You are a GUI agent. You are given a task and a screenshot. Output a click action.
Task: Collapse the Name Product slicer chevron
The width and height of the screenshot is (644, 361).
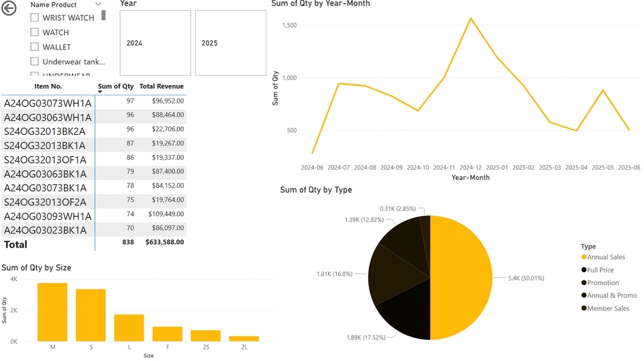[99, 5]
